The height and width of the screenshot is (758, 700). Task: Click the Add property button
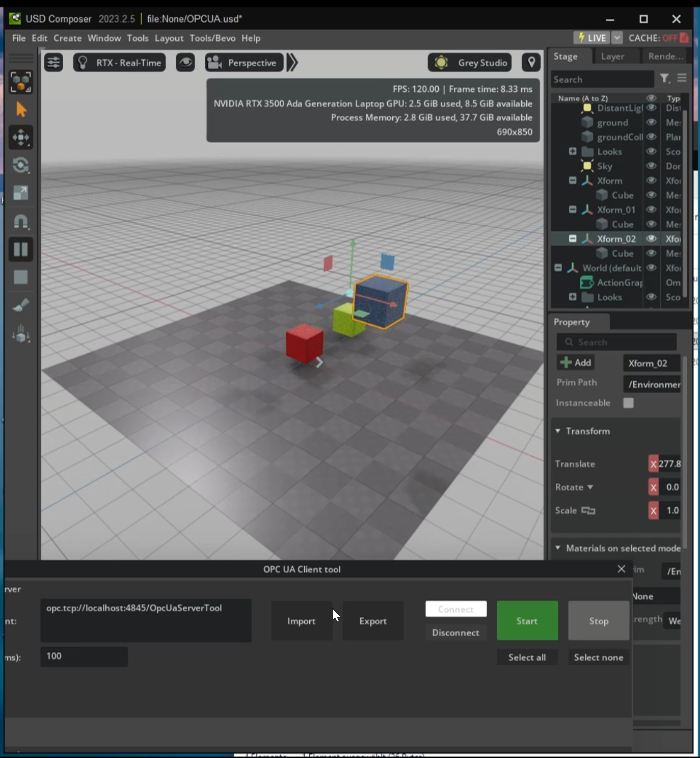click(x=576, y=362)
